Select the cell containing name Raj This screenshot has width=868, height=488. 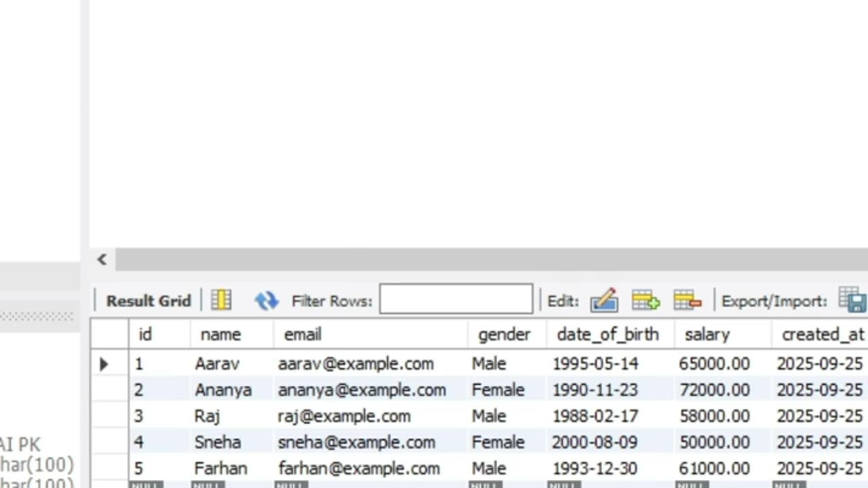point(231,416)
